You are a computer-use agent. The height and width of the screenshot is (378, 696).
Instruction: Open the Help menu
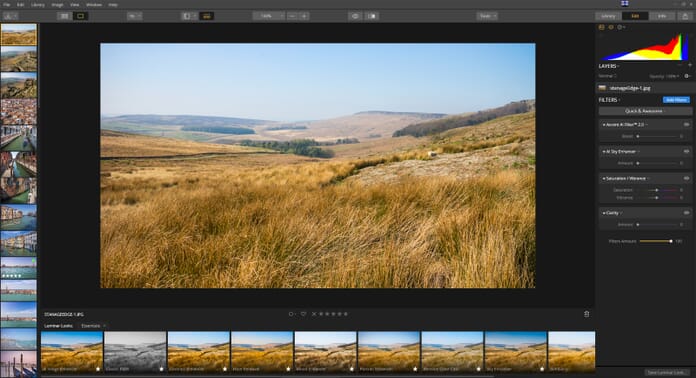[x=113, y=4]
